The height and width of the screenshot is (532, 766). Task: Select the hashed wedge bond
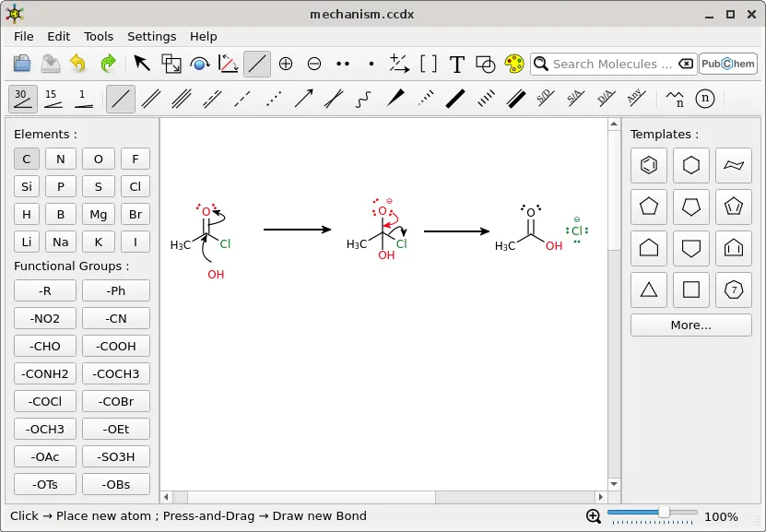pyautogui.click(x=425, y=99)
